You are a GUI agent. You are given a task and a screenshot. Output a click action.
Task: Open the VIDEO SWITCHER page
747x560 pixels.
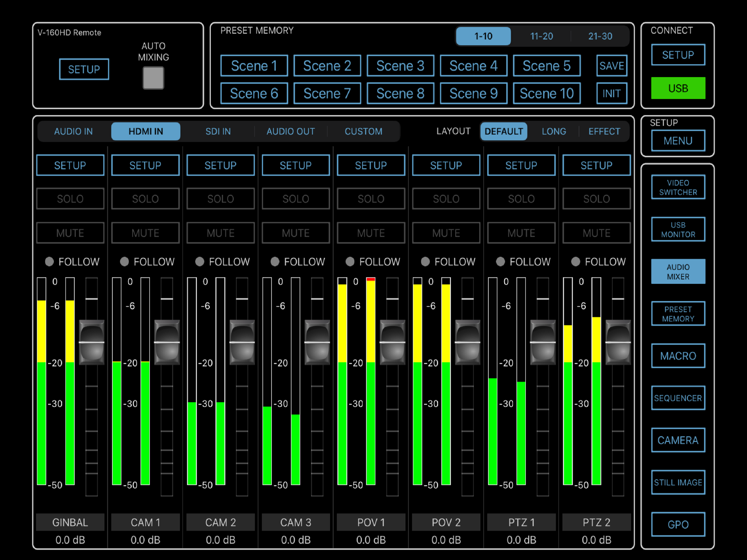tap(678, 187)
